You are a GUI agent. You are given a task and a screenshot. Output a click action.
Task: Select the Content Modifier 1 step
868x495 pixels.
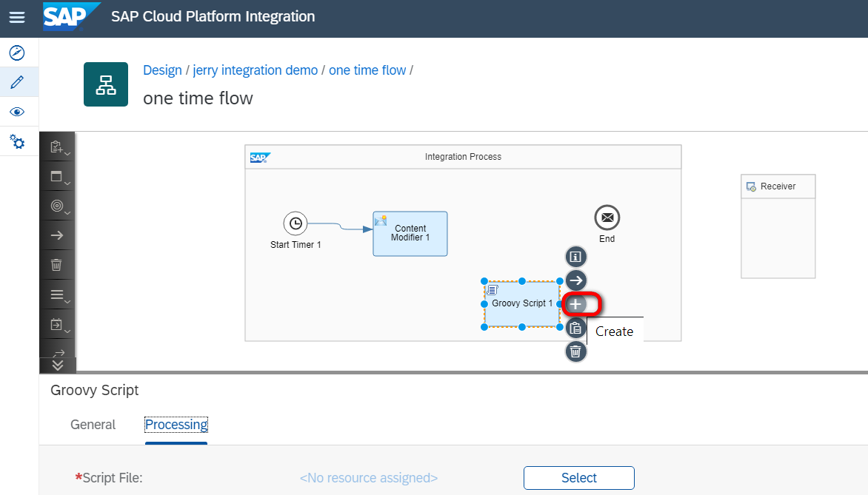pos(410,234)
